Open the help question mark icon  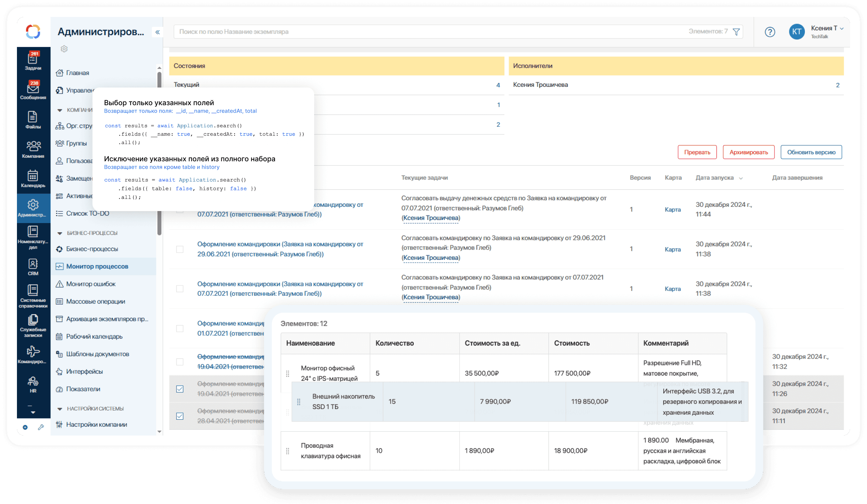tap(770, 32)
